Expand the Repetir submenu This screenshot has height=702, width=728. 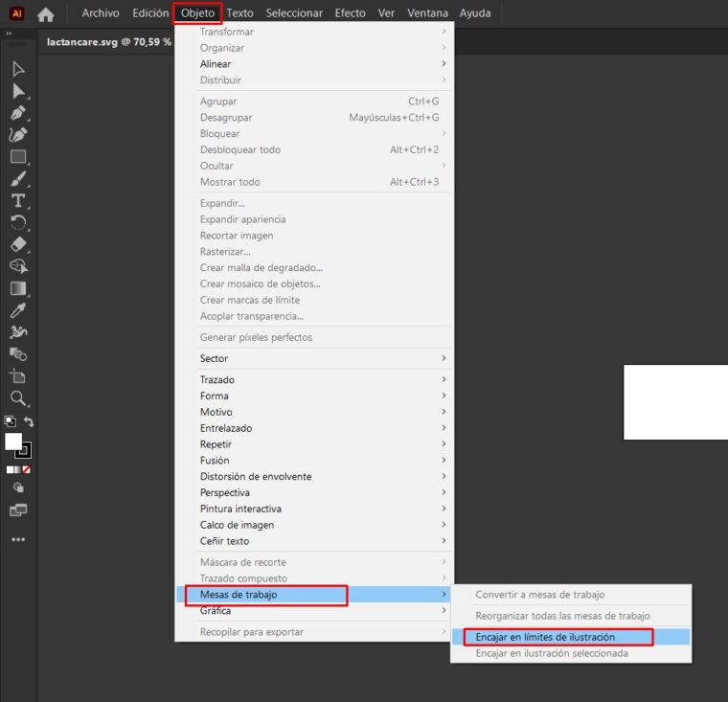314,444
